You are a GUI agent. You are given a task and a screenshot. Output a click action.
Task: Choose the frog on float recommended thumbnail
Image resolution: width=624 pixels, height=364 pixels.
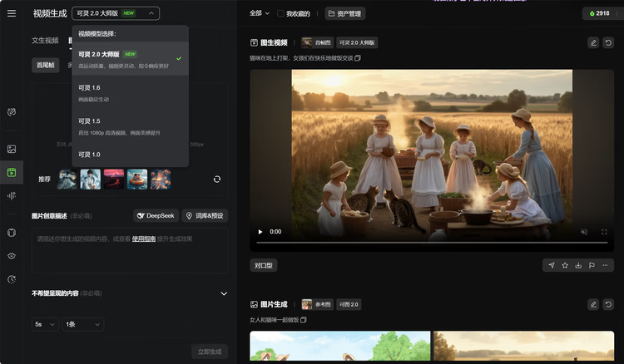tap(137, 180)
